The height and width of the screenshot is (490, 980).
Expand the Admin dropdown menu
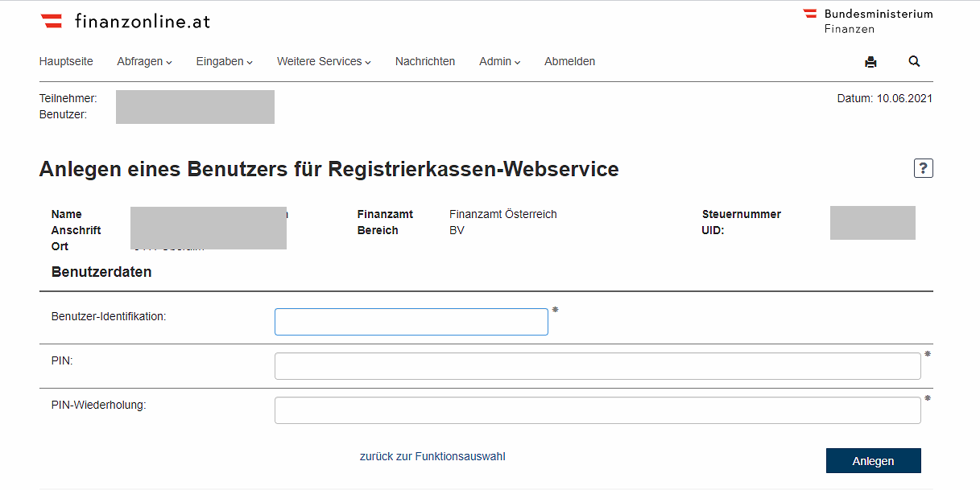[499, 61]
